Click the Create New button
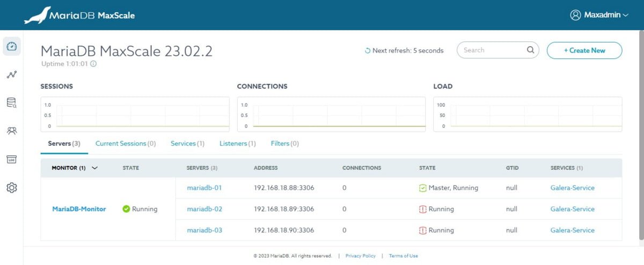644x265 pixels. pos(584,50)
